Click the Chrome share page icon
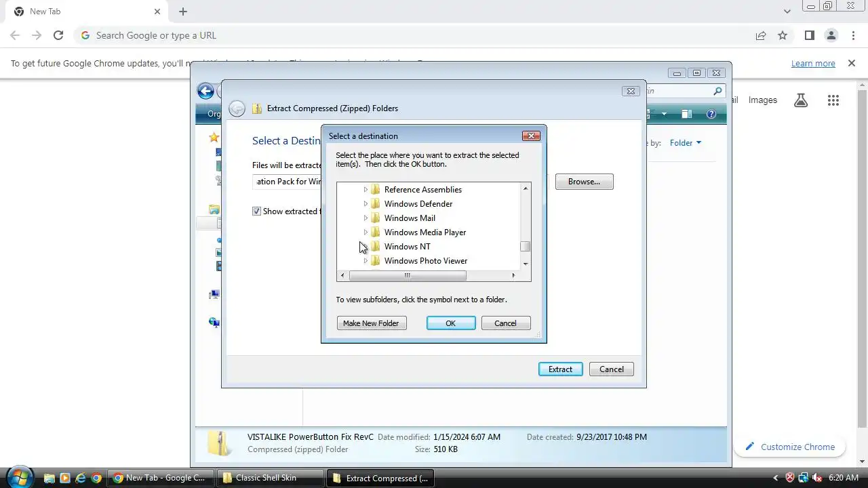The image size is (868, 488). (x=761, y=35)
